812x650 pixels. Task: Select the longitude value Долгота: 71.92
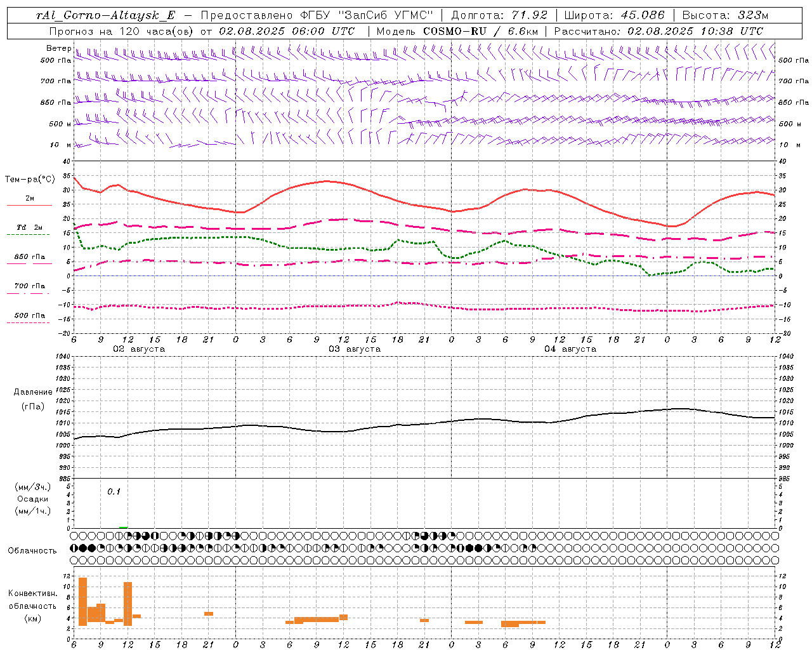click(499, 15)
